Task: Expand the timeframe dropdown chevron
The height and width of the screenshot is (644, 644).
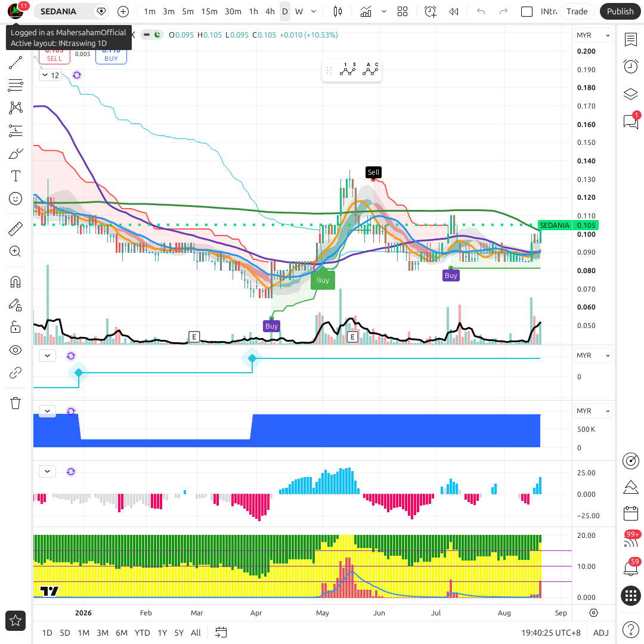Action: [x=314, y=11]
